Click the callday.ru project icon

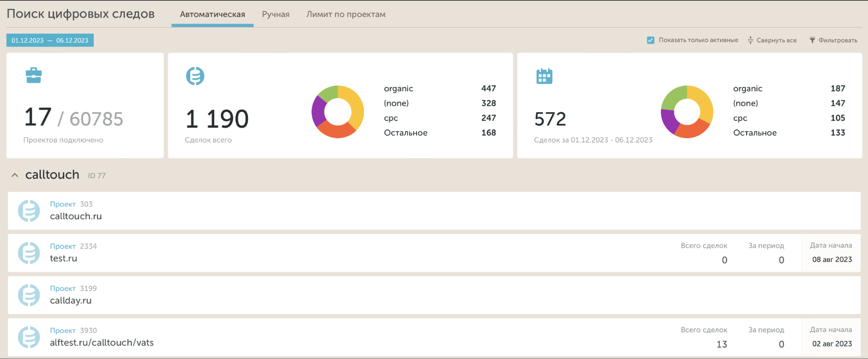point(29,295)
